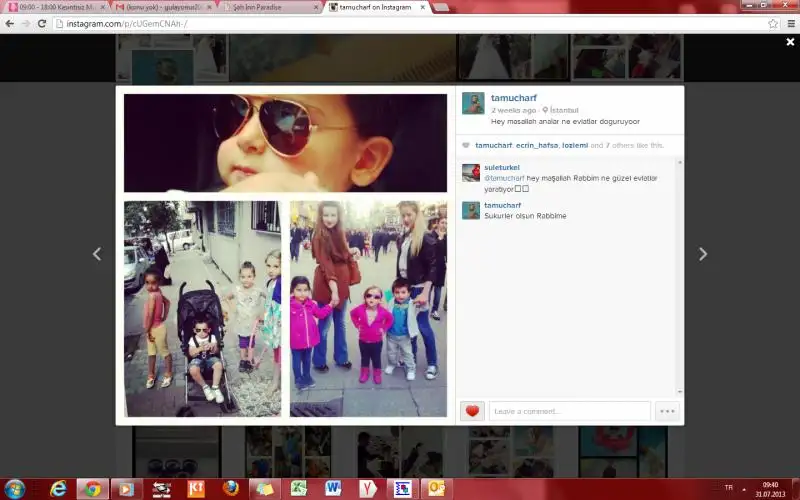Launch Firefox from the taskbar
800x500 pixels.
pyautogui.click(x=231, y=489)
